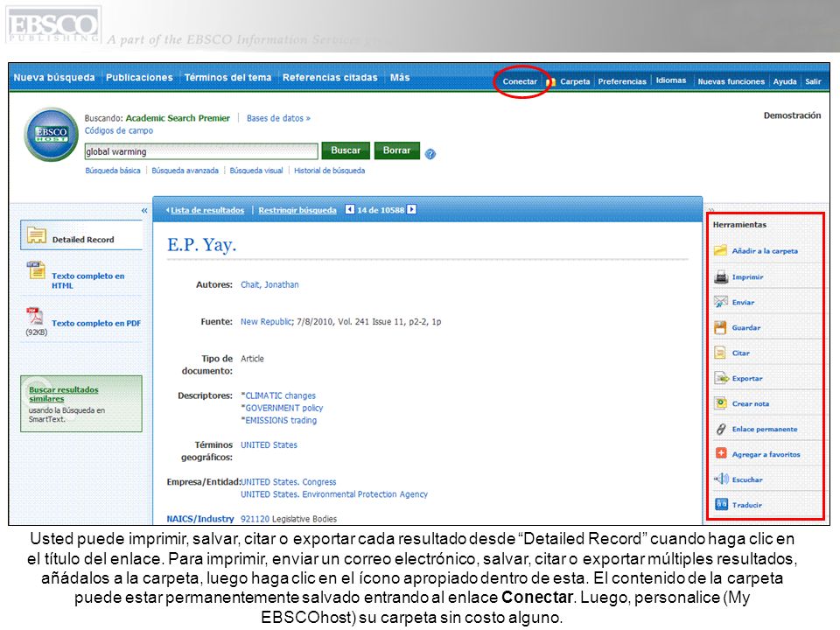Click UNITED States. Congress link
This screenshot has height=630, width=840.
(288, 481)
